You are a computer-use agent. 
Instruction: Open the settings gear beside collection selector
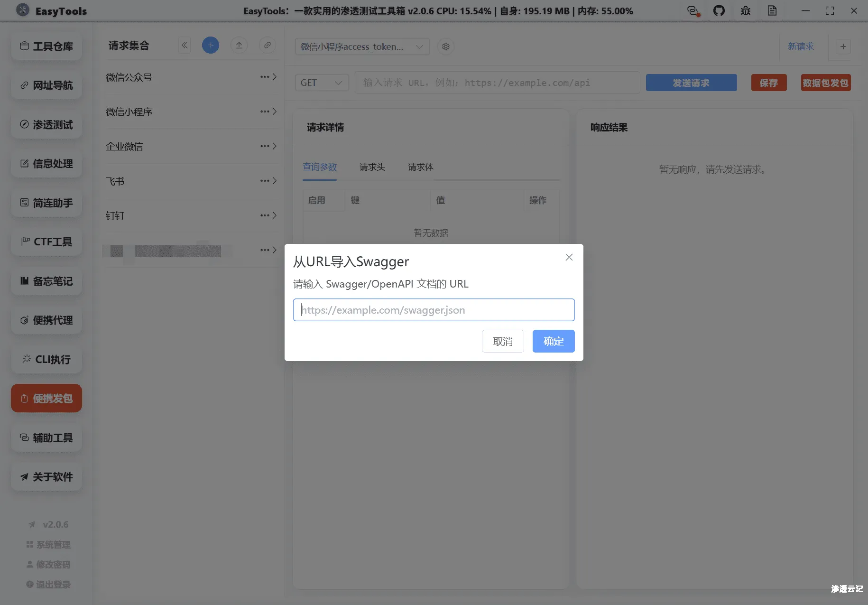pos(445,47)
